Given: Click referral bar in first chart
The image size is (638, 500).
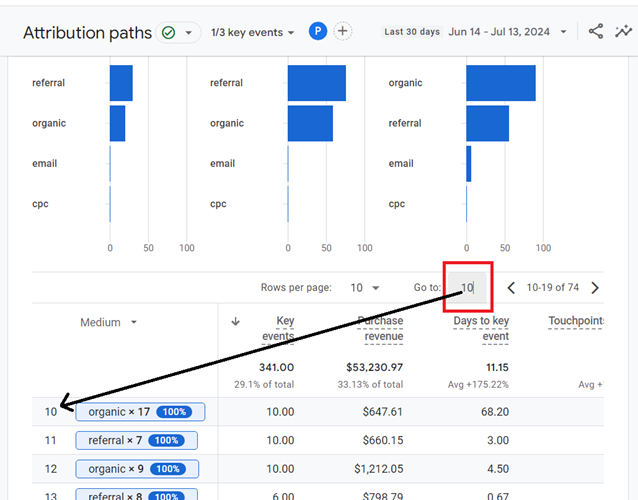Looking at the screenshot, I should (121, 83).
